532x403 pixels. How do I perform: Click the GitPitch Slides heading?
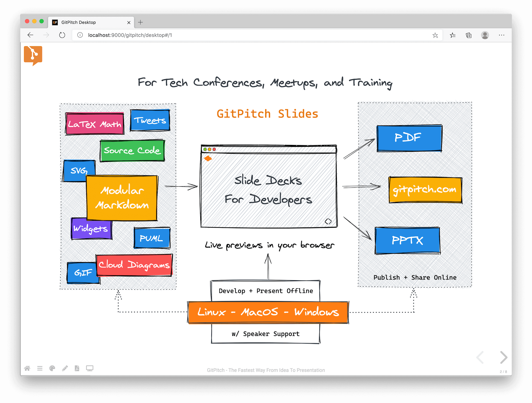point(267,114)
